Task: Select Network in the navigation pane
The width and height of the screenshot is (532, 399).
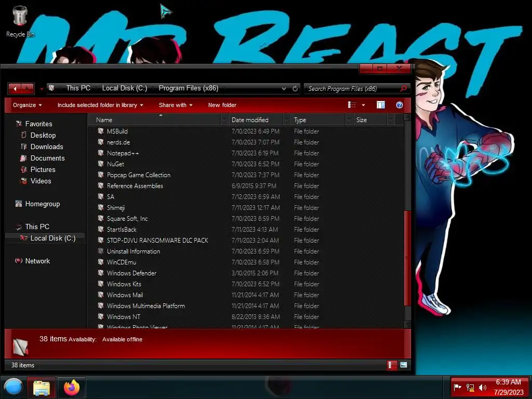Action: [37, 261]
